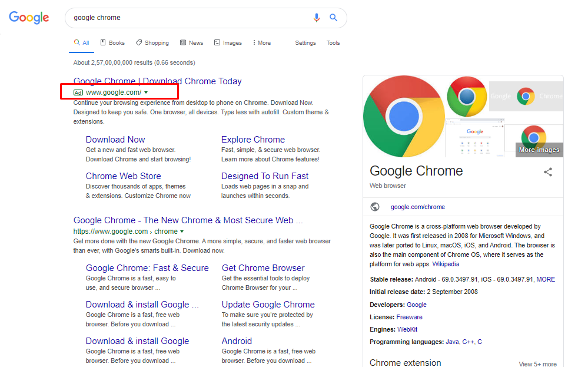Image resolution: width=588 pixels, height=367 pixels.
Task: Click View 5+ more link
Action: [538, 364]
